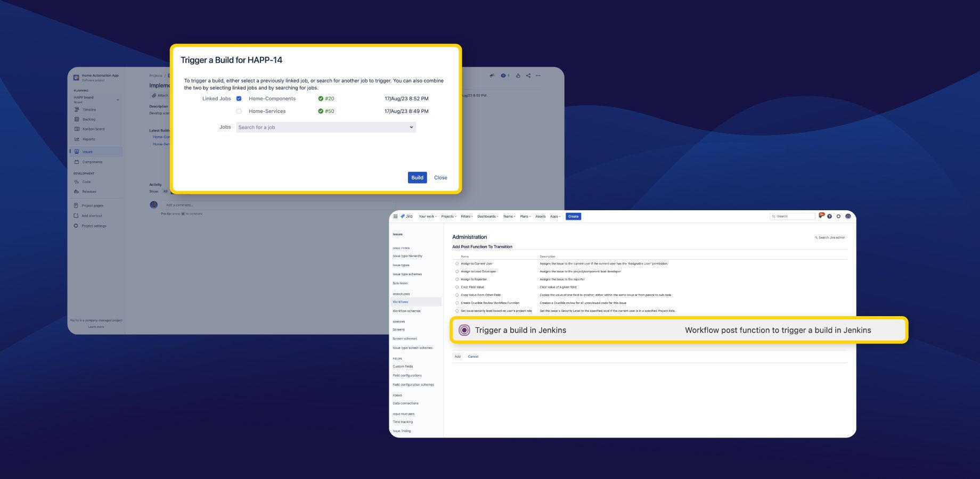Open the Filters menu in the navbar

tap(467, 216)
